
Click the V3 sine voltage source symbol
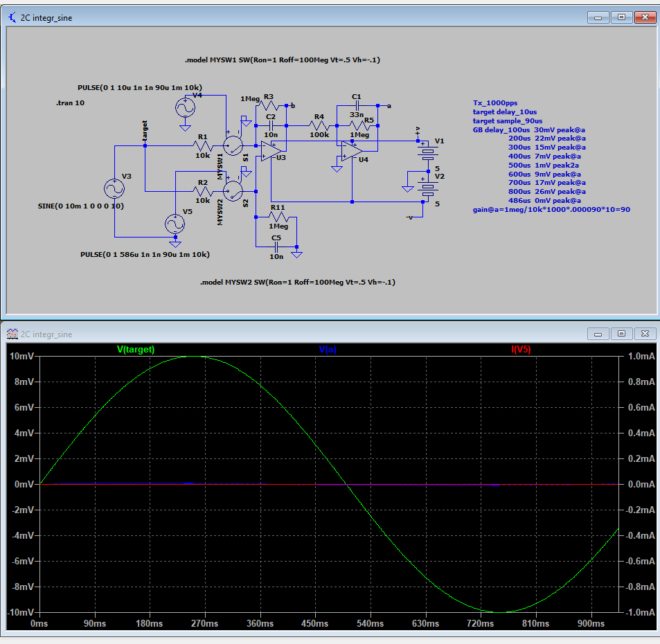coord(114,188)
